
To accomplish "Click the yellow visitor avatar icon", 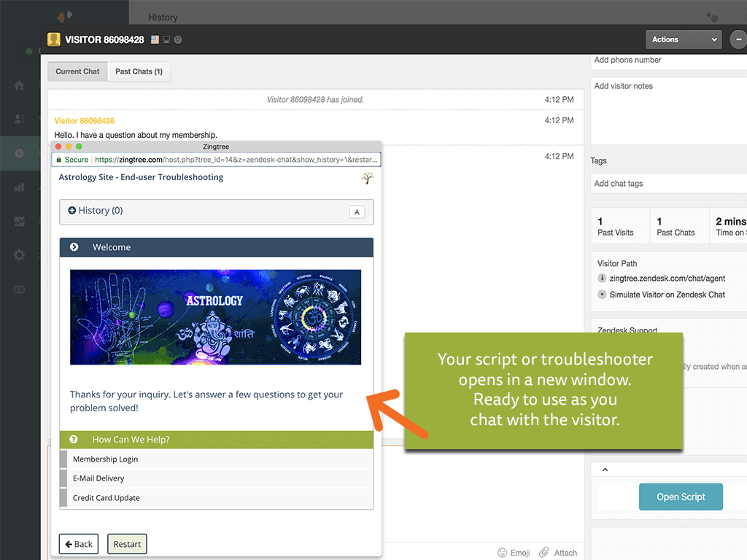I will tap(54, 39).
